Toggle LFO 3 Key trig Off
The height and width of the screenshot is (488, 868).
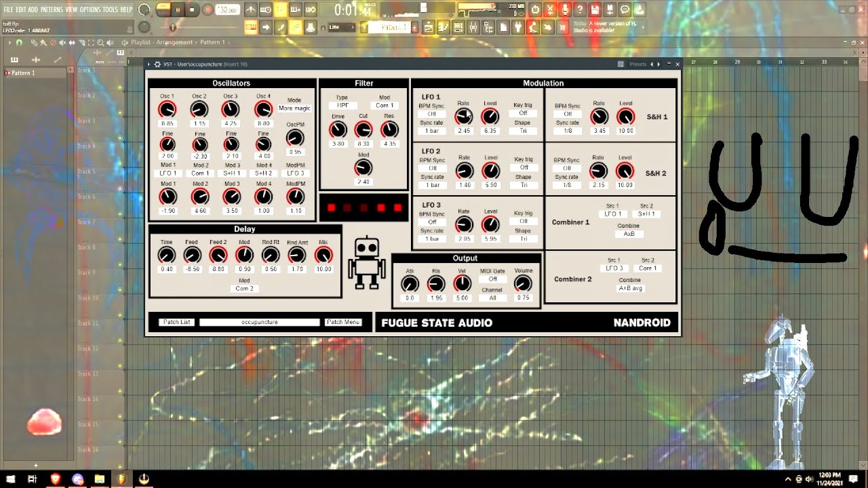524,222
